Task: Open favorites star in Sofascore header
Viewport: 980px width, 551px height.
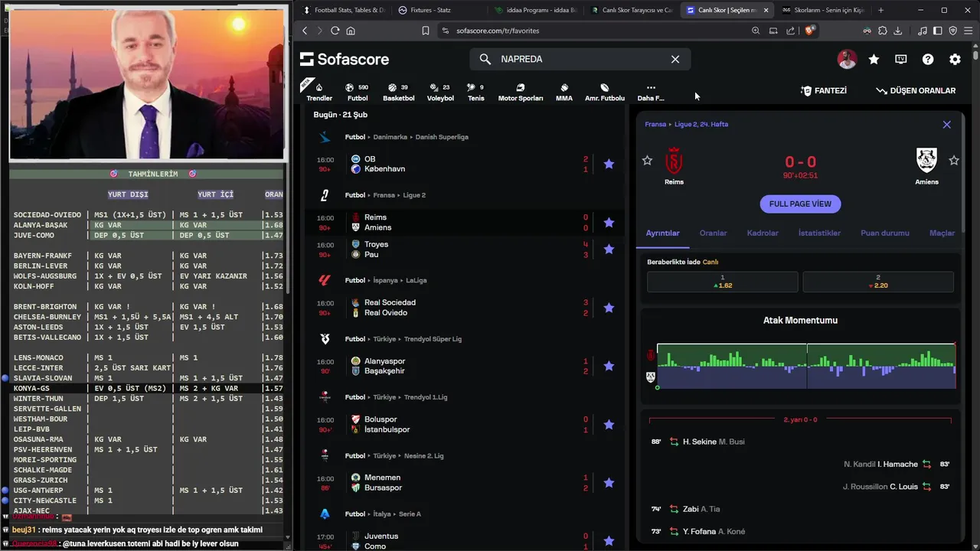Action: tap(874, 59)
